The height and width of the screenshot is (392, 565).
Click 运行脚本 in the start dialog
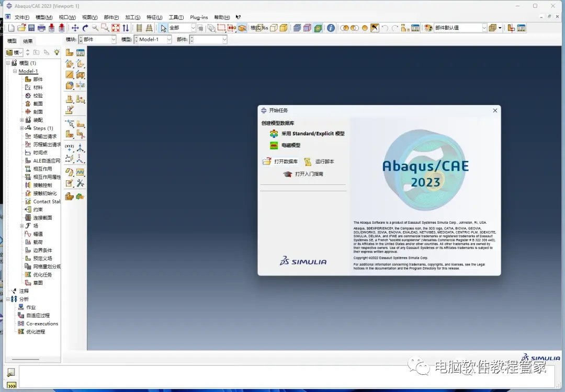click(319, 162)
